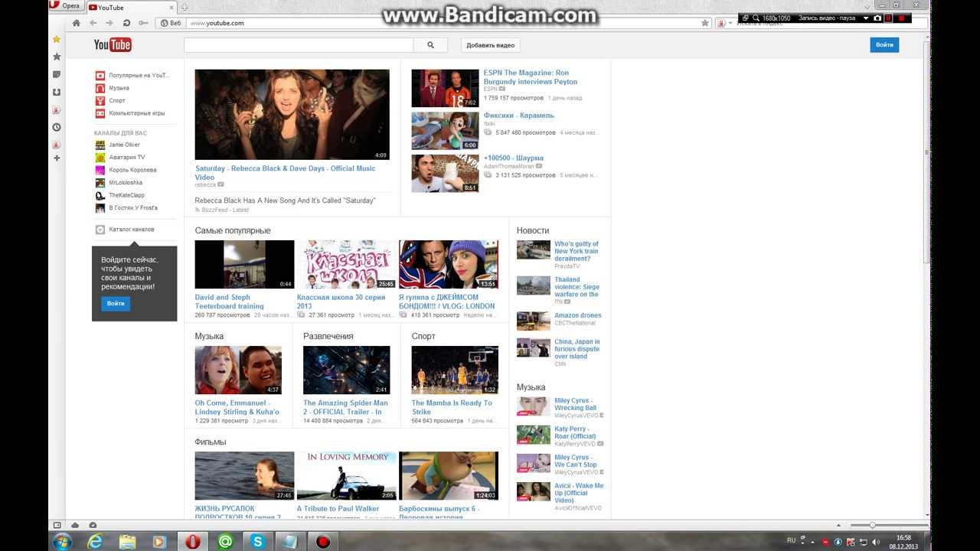Open the MrLololoshka channel
The height and width of the screenshot is (551, 980).
click(x=119, y=183)
